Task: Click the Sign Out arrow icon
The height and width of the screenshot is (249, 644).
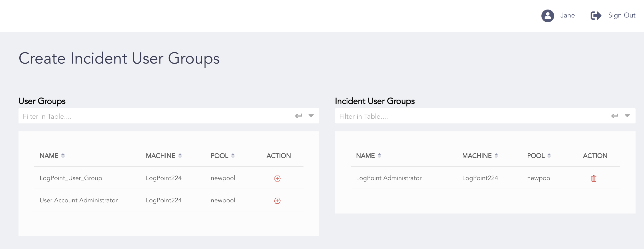Action: [596, 16]
